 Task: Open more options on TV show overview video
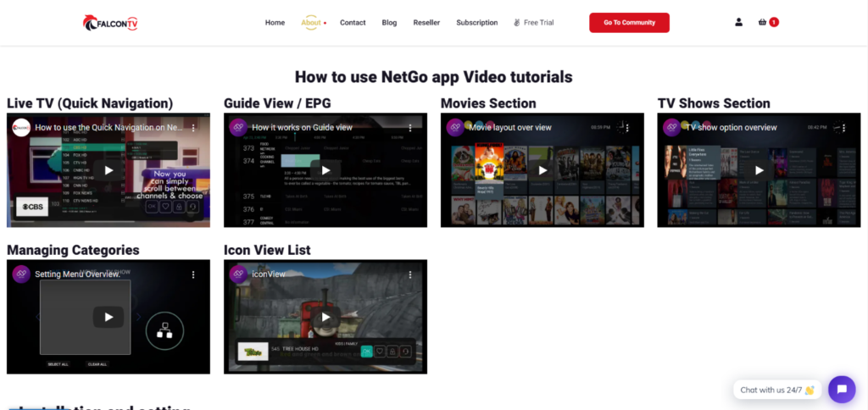point(843,128)
